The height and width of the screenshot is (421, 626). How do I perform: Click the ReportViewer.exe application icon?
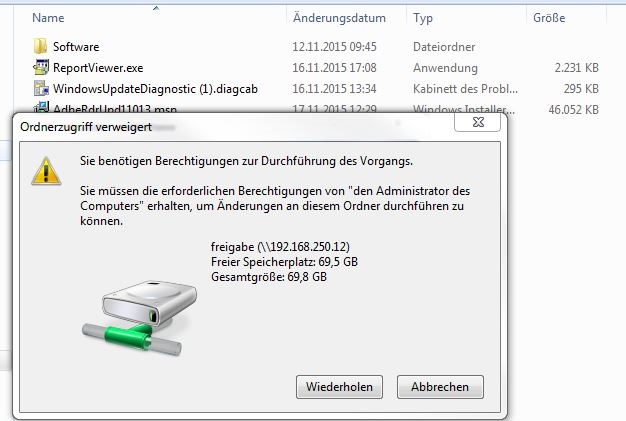pos(41,67)
